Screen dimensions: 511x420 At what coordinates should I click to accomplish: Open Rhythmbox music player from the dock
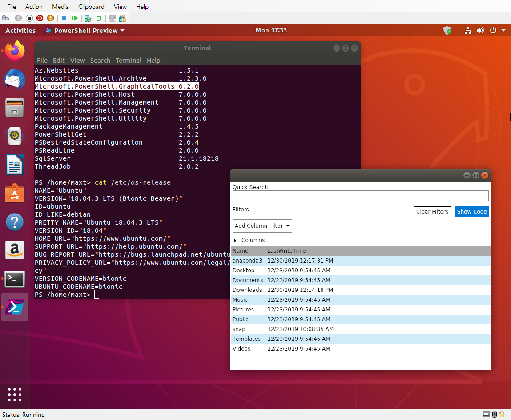point(15,136)
